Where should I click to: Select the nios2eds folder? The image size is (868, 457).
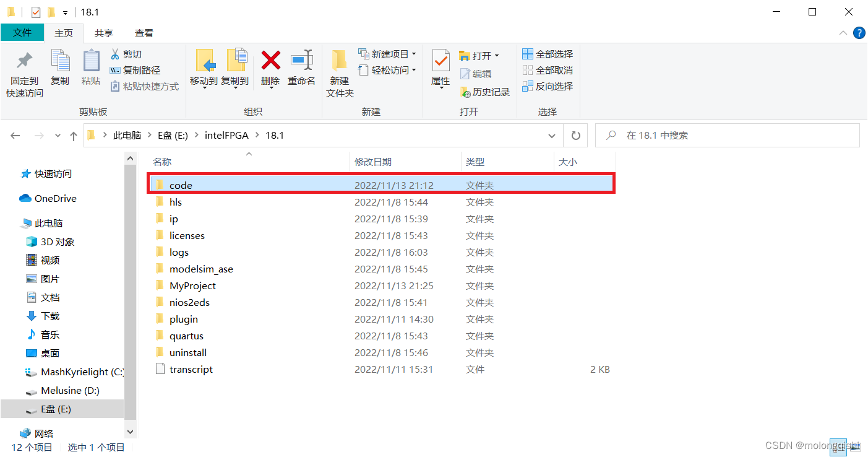381,302
